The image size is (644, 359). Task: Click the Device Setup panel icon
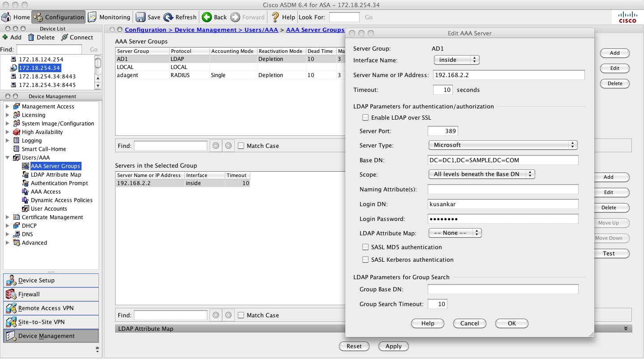[x=11, y=281]
